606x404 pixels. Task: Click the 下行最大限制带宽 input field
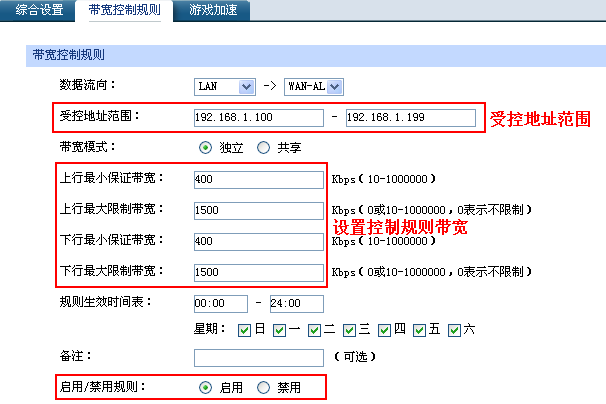(x=259, y=273)
